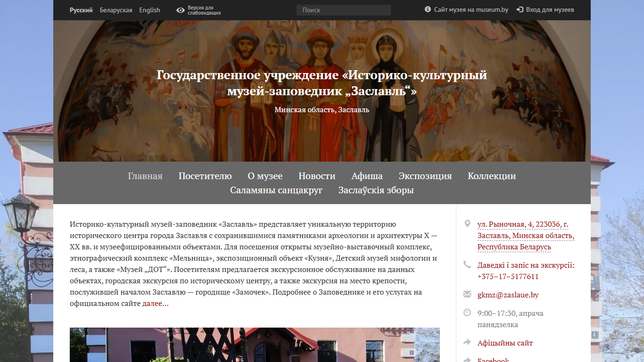Click the Минская область, Заславль subtitle
Screen dimensions: 644x362
(x=322, y=109)
